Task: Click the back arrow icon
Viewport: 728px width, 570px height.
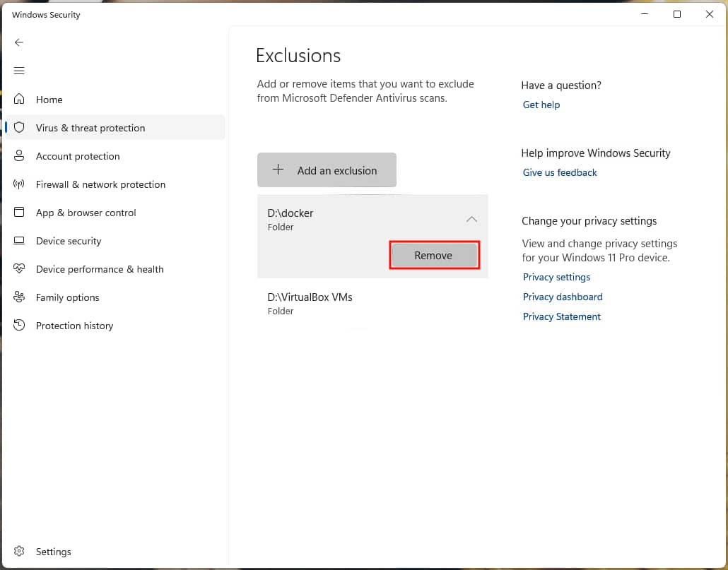Action: 18,42
